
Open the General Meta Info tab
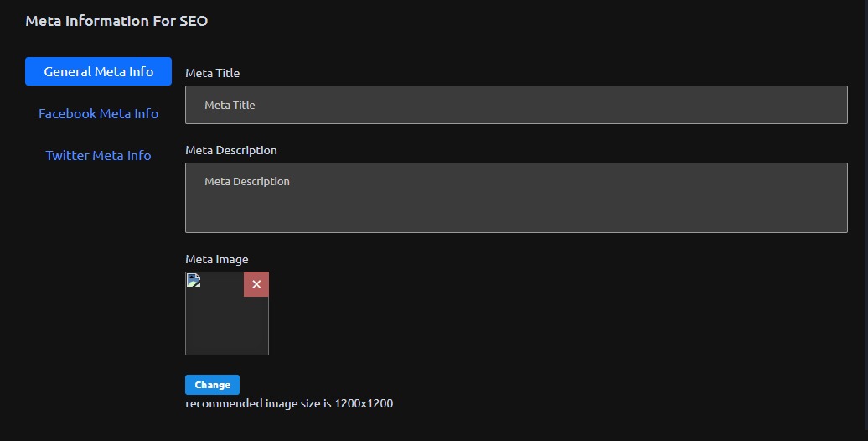(x=99, y=71)
